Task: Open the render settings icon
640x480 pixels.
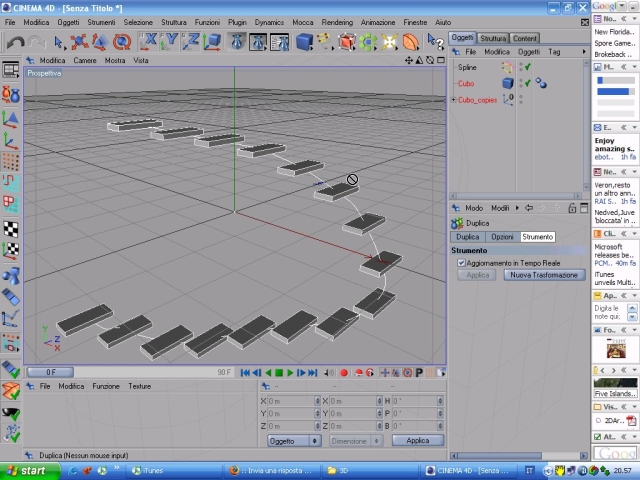Action: pyautogui.click(x=280, y=42)
